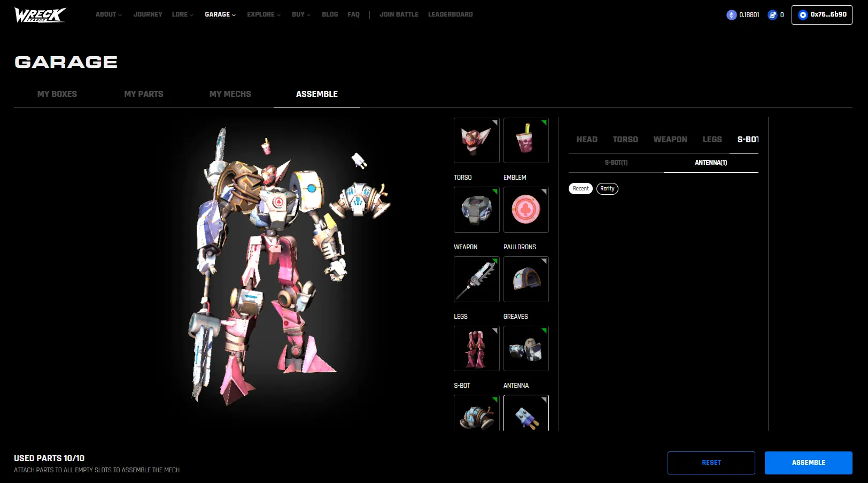This screenshot has height=483, width=868.
Task: Select the greaves slot thumbnail
Action: coord(525,348)
